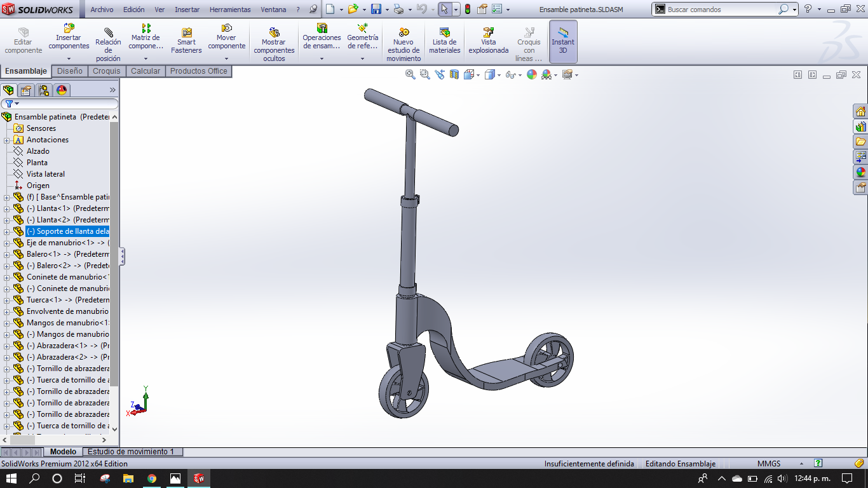The width and height of the screenshot is (868, 488).
Task: Create a Vista explosionada
Action: coord(489,41)
